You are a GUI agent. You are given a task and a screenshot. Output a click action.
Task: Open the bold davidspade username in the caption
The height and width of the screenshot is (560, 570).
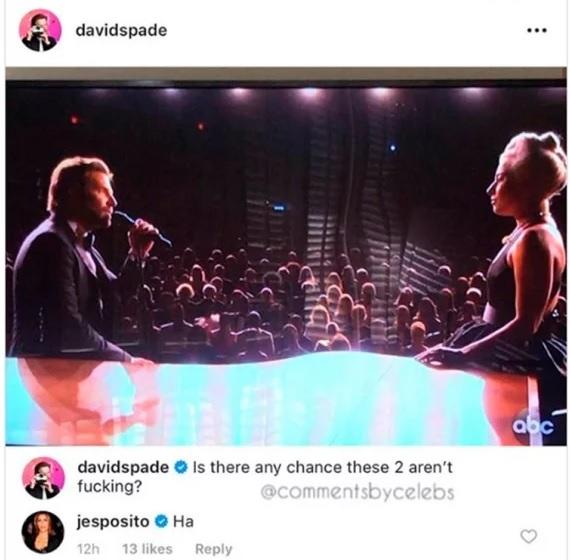123,467
